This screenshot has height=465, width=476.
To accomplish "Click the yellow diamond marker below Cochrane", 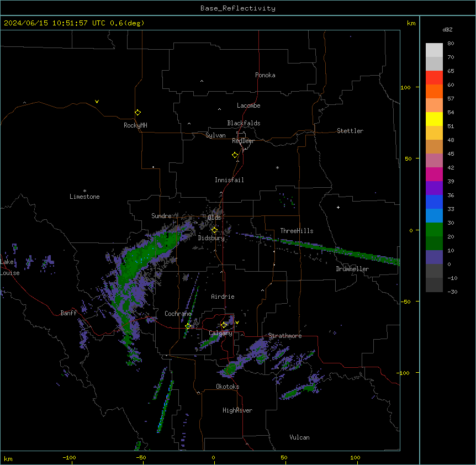I will tap(188, 326).
